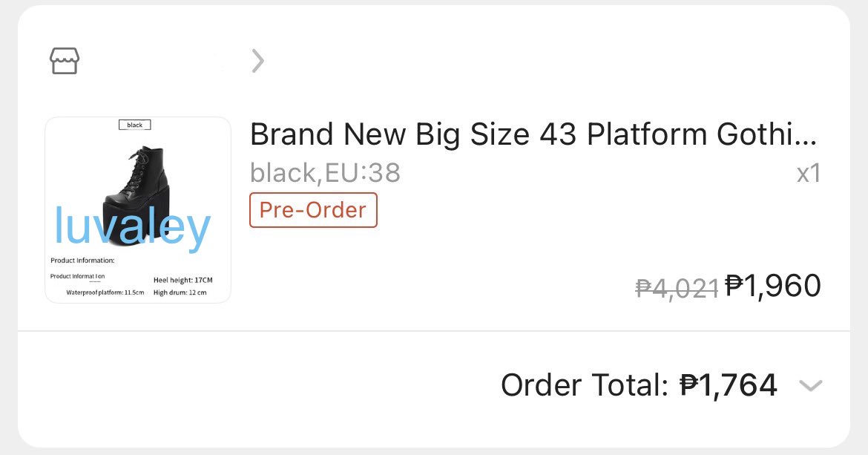This screenshot has height=455, width=868.
Task: Tap the x1 quantity label
Action: coord(808,174)
